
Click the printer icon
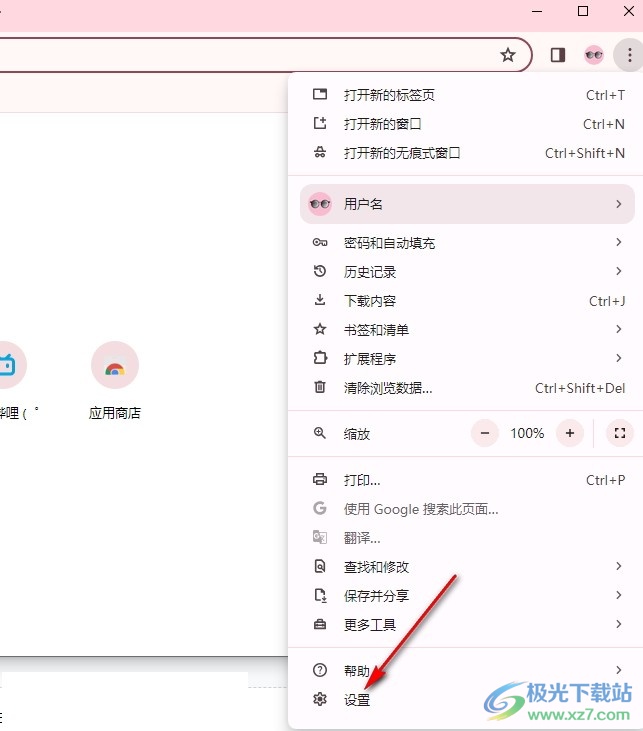(320, 479)
